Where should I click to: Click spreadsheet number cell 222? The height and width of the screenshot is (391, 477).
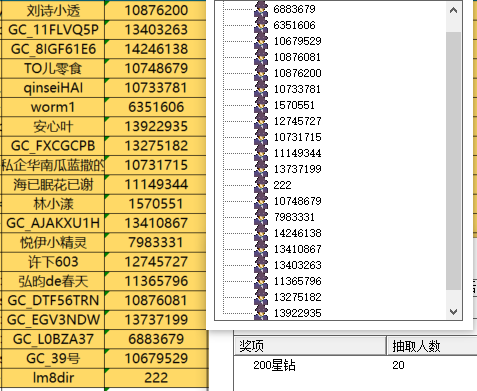[x=156, y=378]
